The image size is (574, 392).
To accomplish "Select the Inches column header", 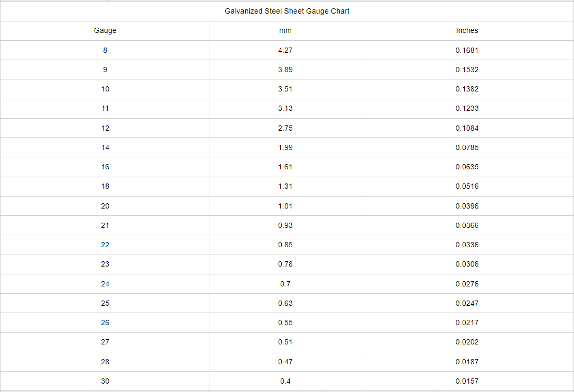I will tap(467, 30).
